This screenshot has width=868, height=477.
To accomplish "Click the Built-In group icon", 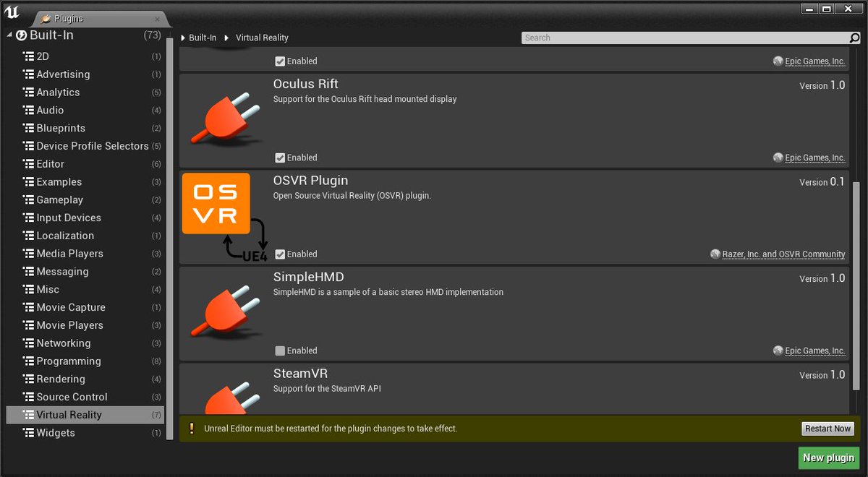I will point(22,35).
